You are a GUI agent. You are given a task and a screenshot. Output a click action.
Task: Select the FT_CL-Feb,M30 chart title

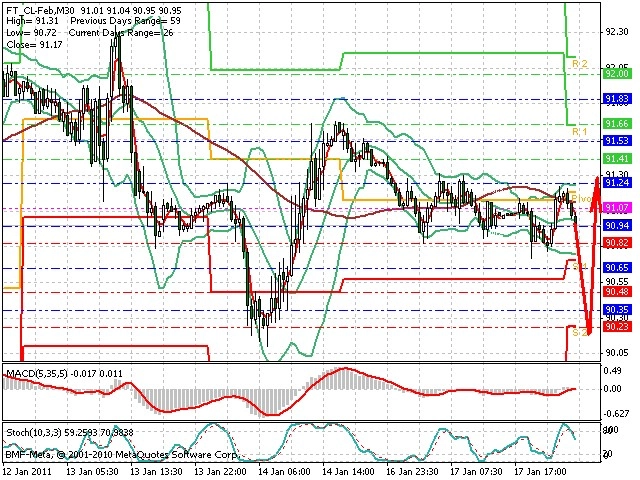point(40,10)
